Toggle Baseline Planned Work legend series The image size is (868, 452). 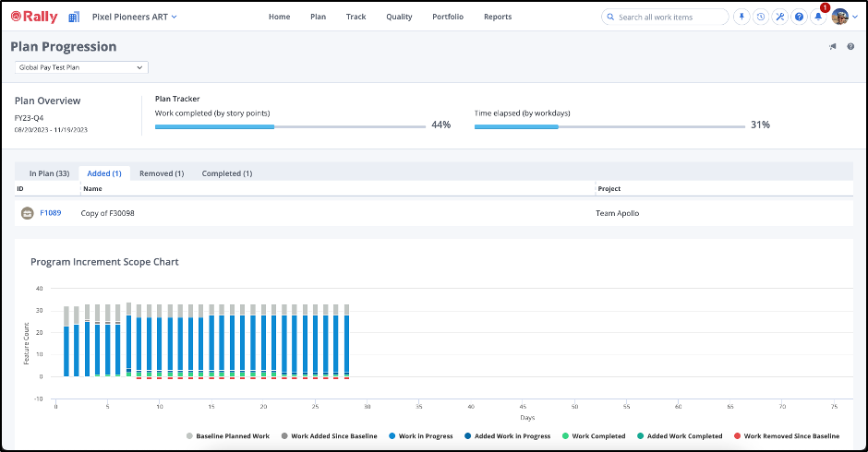tap(227, 435)
